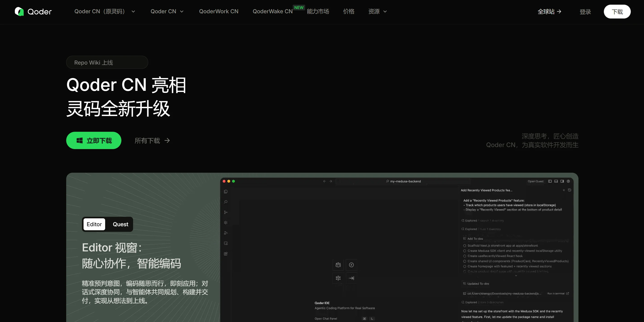Open the Explorer files icon in IDE sidebar
This screenshot has width=644, height=322.
tap(226, 191)
